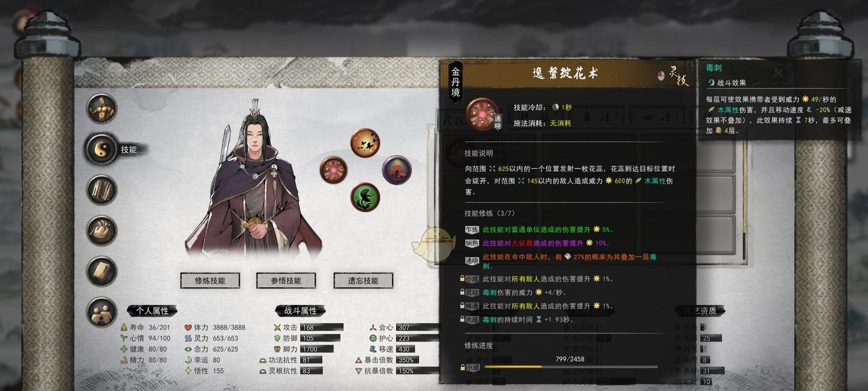This screenshot has height=391, width=868.
Task: Select the orange bat skill slot
Action: (365, 143)
